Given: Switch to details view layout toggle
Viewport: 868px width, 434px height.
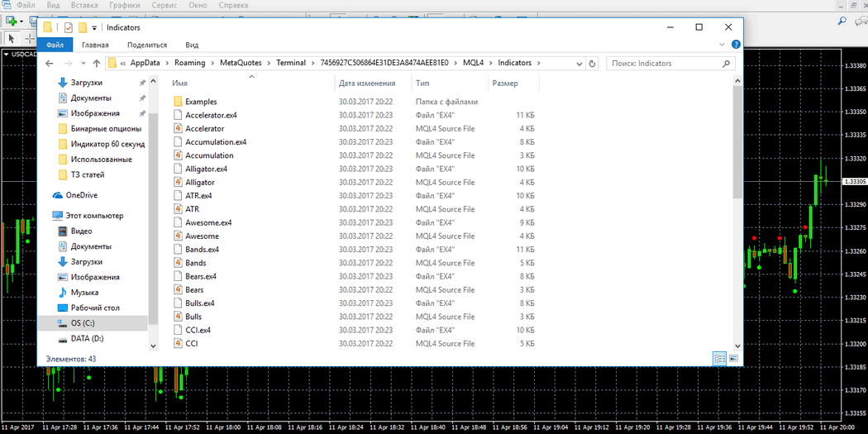Looking at the screenshot, I should point(719,358).
